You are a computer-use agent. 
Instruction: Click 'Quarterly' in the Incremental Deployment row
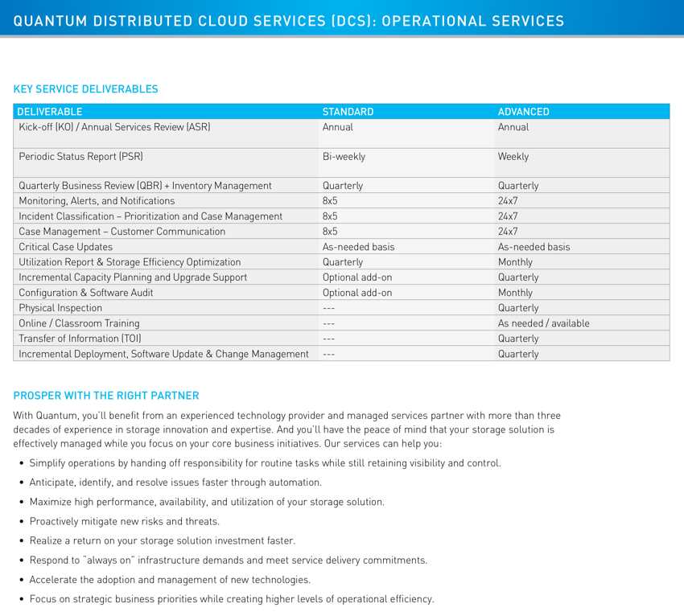click(518, 354)
